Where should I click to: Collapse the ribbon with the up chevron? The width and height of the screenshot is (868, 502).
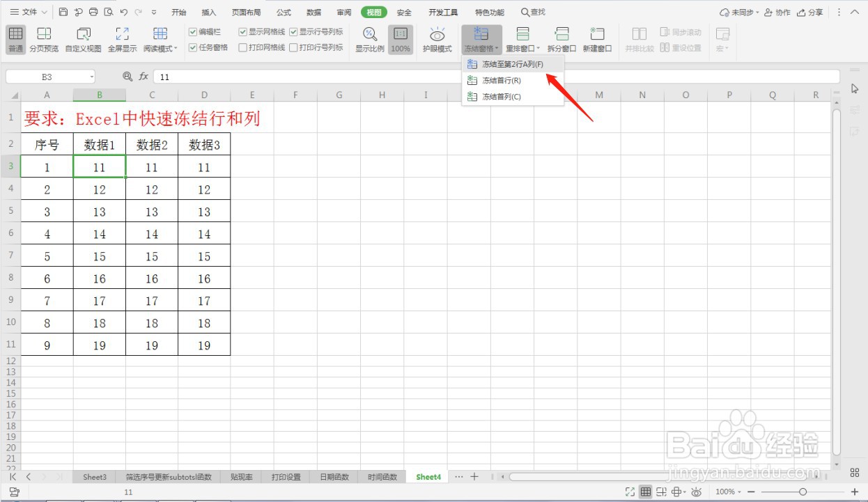pos(856,13)
